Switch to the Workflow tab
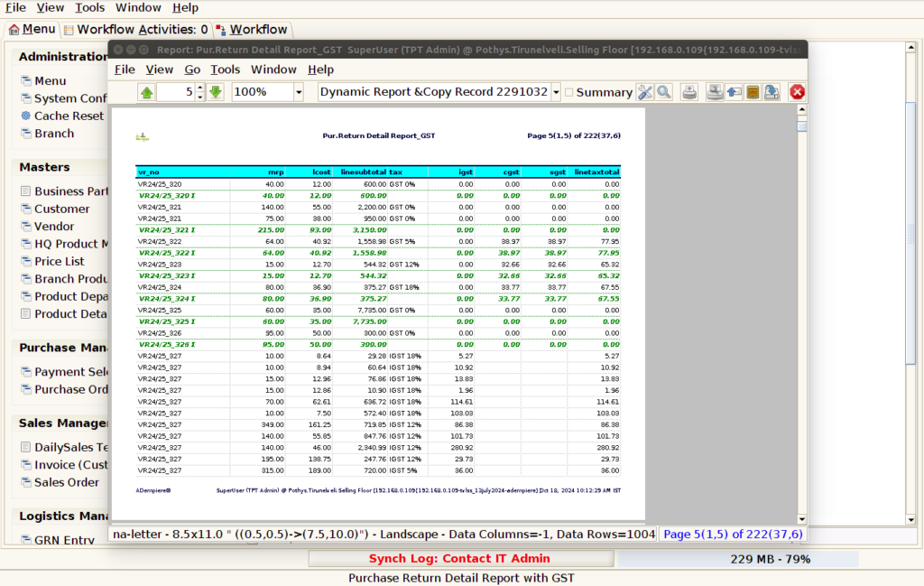This screenshot has width=924, height=586. 252,30
